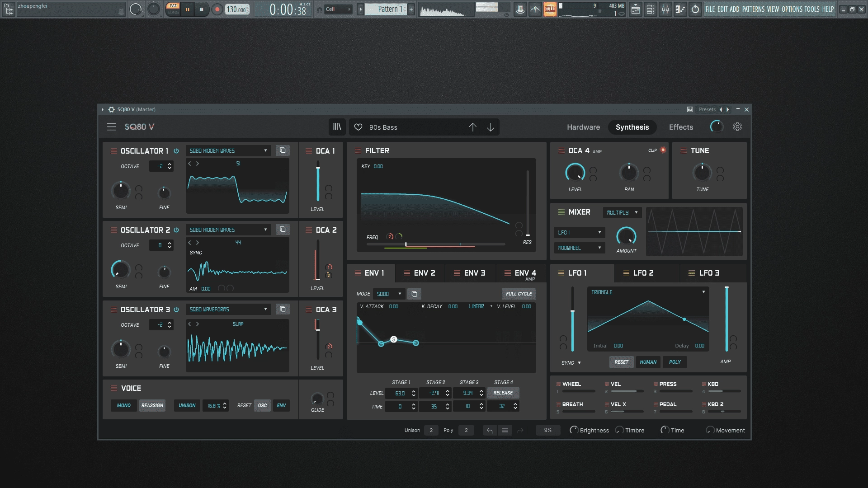Click the redo arrow in bottom bar
This screenshot has height=488, width=868.
coord(520,431)
